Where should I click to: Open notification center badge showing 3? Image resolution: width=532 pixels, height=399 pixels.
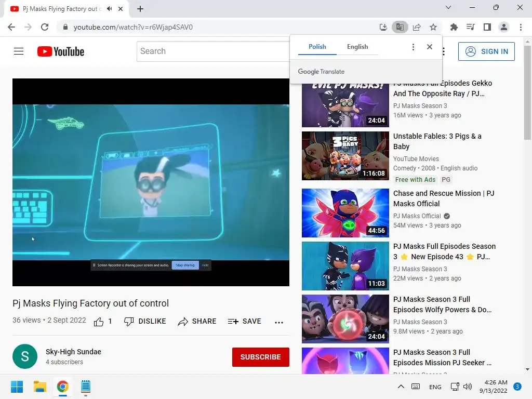[x=517, y=387]
